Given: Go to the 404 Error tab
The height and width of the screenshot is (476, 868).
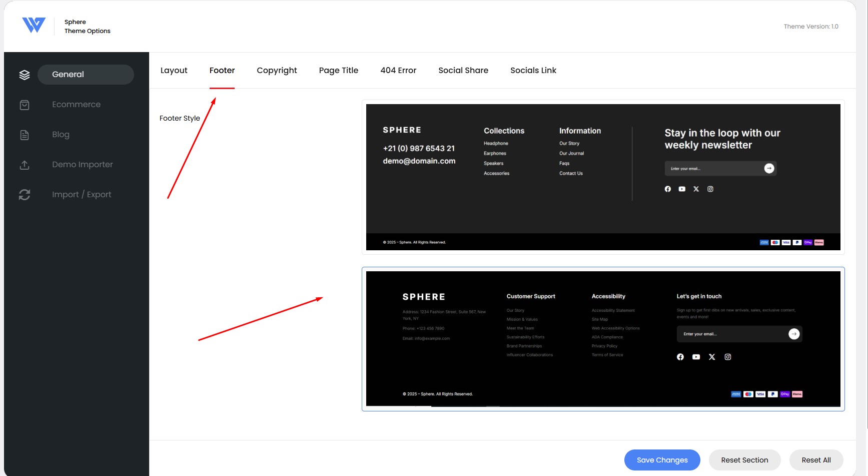Looking at the screenshot, I should [398, 71].
